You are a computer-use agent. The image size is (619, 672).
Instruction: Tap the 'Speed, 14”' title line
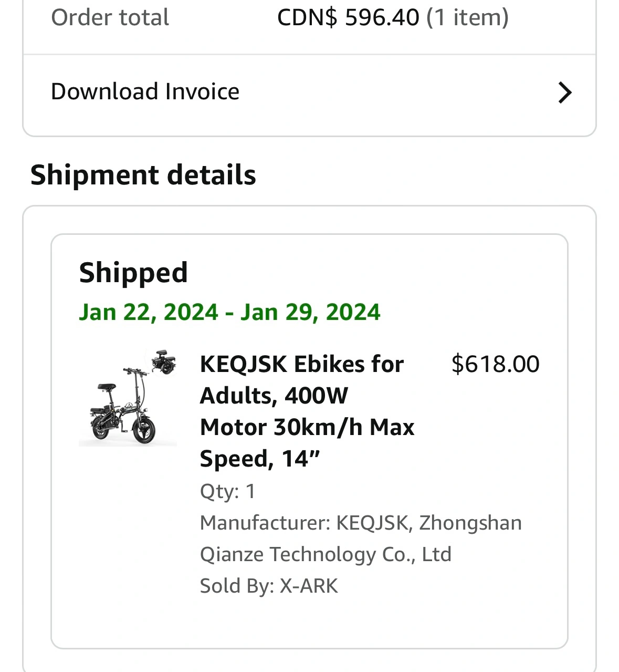tap(260, 459)
